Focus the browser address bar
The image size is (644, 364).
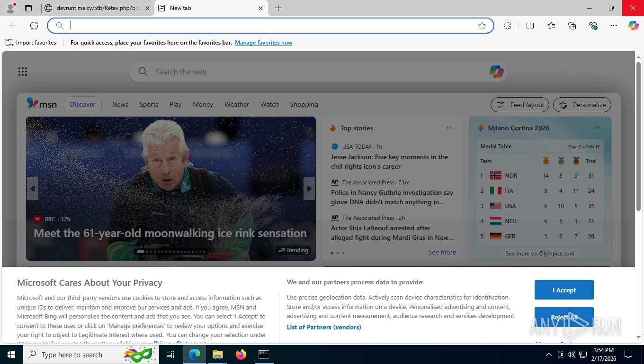(x=270, y=26)
